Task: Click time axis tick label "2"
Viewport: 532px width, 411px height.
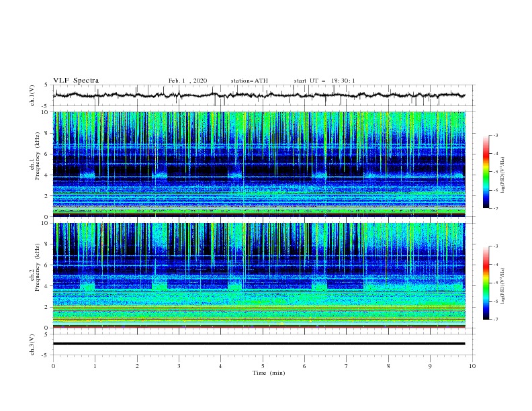Action: click(x=137, y=366)
